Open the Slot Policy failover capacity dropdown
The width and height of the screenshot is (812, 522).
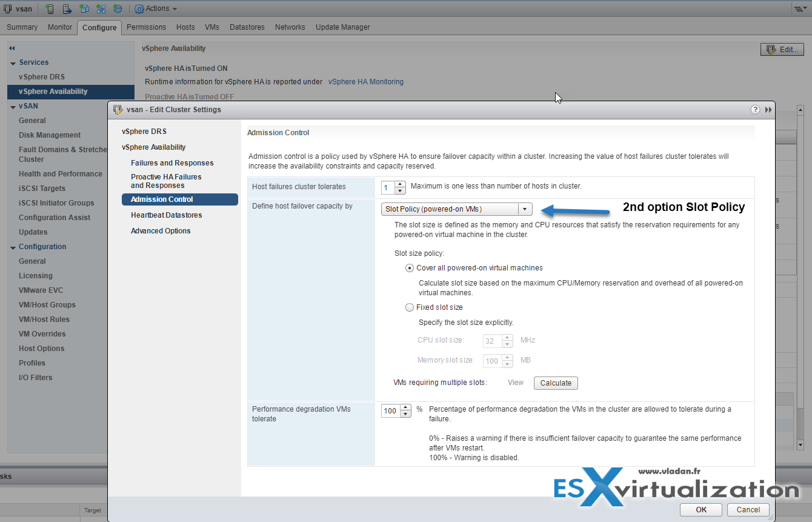coord(457,209)
